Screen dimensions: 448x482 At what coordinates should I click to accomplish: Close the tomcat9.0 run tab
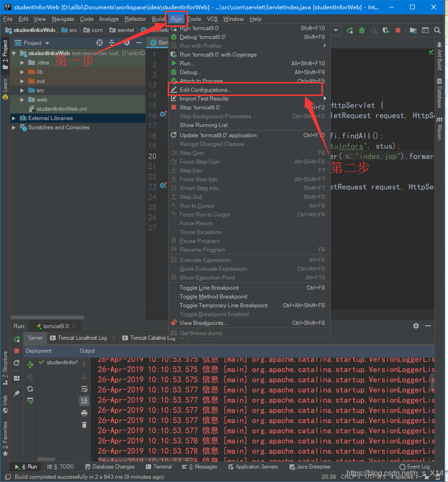pos(74,326)
